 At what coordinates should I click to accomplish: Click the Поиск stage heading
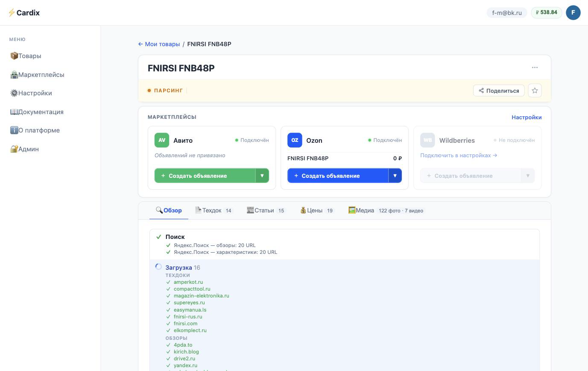[175, 237]
